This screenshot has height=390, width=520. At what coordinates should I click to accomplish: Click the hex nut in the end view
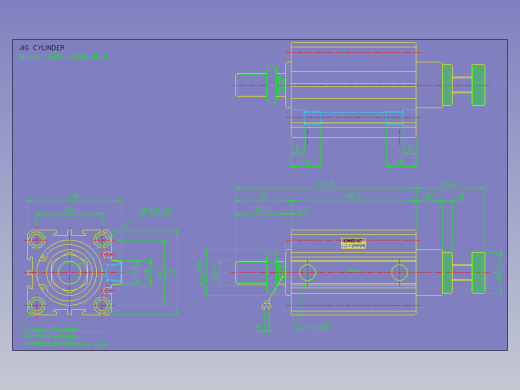(x=69, y=272)
